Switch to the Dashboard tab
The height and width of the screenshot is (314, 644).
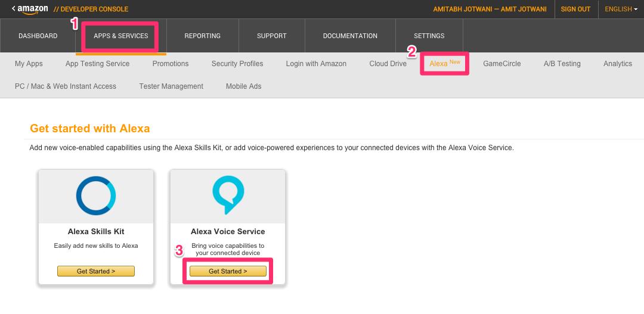38,36
